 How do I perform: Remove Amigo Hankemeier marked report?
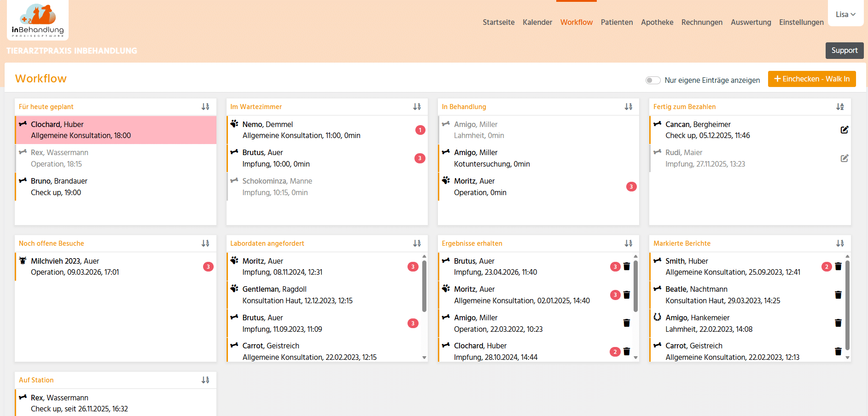(838, 323)
